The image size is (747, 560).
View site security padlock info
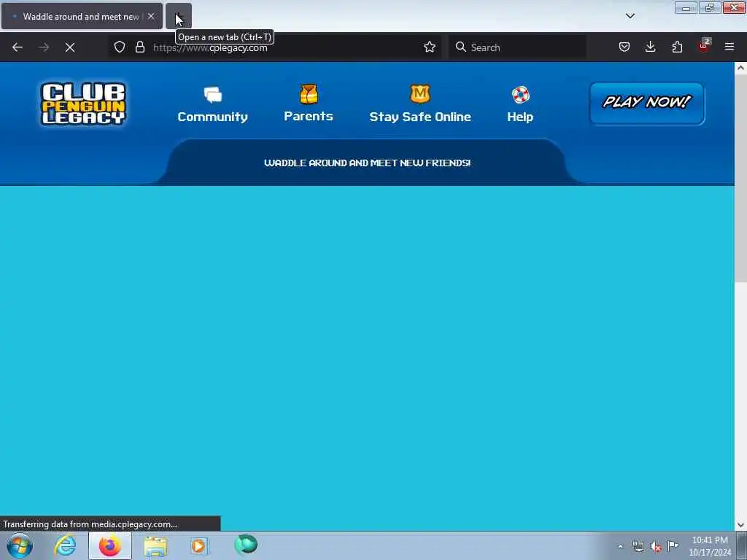pos(140,47)
